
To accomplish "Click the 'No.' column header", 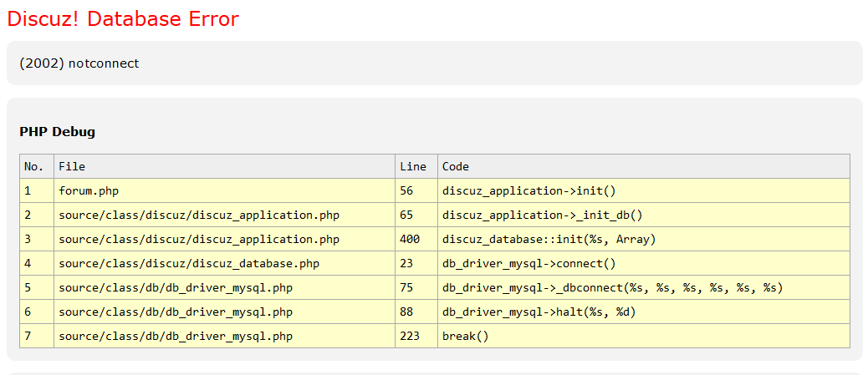I will [37, 166].
